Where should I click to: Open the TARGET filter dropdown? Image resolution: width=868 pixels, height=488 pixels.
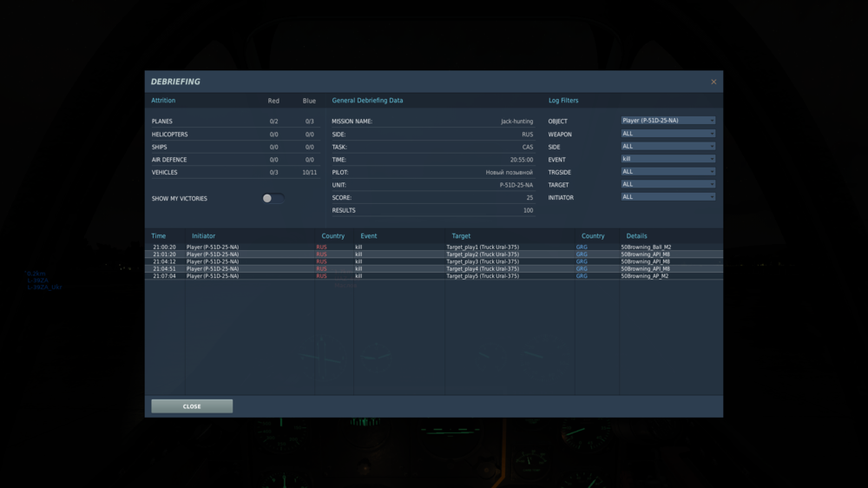(667, 184)
